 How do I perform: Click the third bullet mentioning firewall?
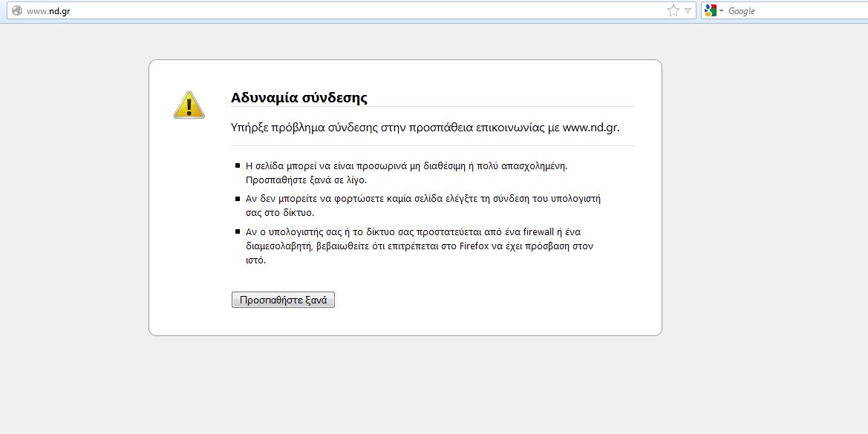418,232
